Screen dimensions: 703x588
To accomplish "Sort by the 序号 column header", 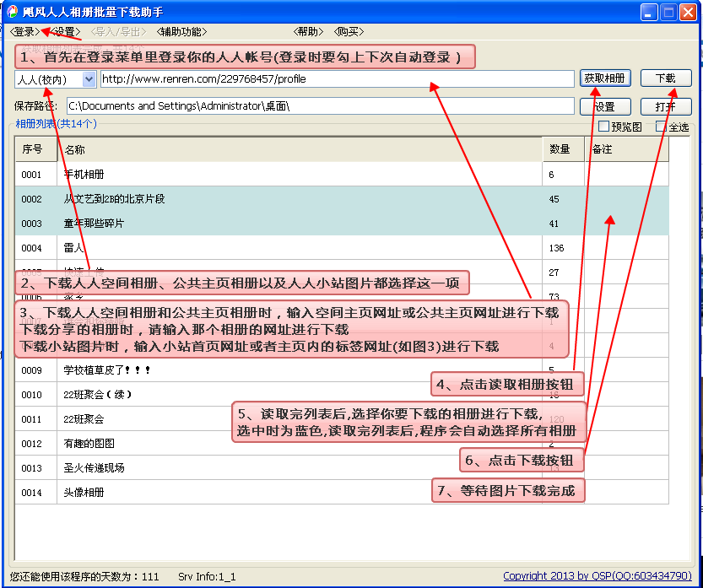I will coord(36,149).
